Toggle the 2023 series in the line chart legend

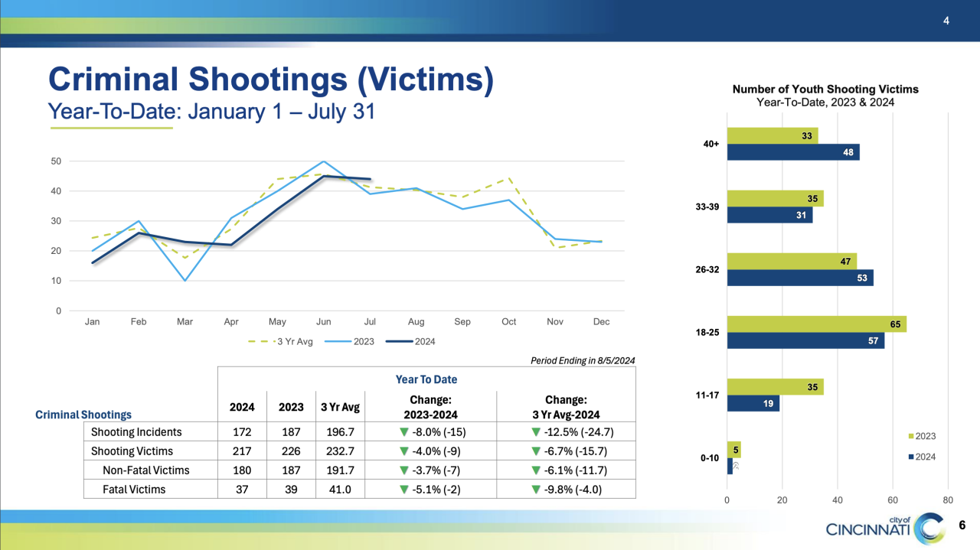pyautogui.click(x=364, y=341)
